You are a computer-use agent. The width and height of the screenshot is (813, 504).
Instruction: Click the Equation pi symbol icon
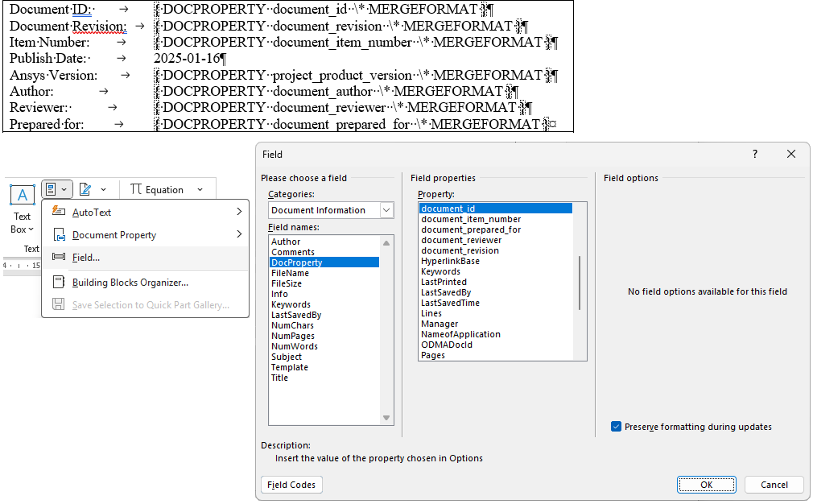point(136,189)
